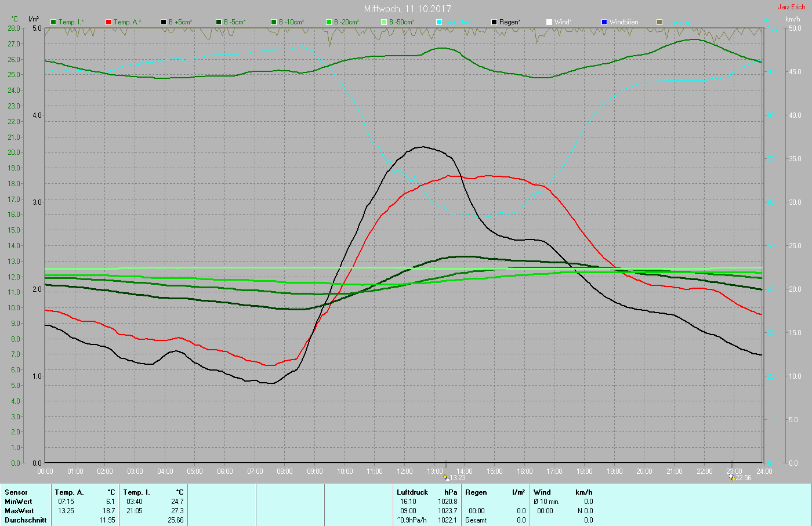
Task: Click the 1023.7 pressure maximum value
Action: pyautogui.click(x=448, y=511)
